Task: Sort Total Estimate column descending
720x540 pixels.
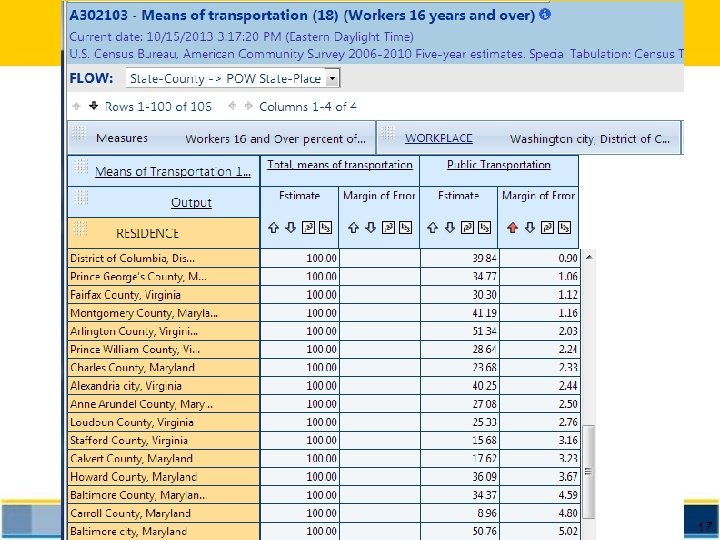Action: pos(291,228)
